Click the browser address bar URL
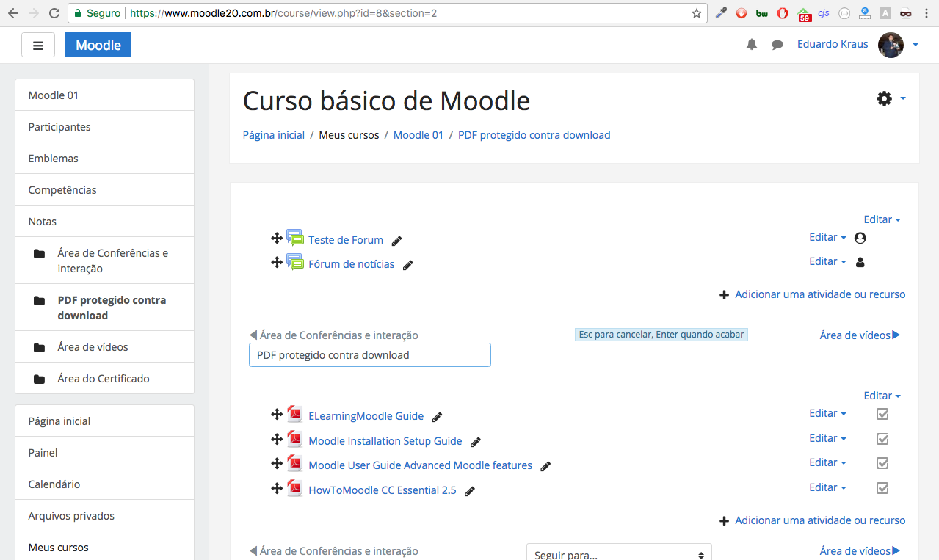This screenshot has height=560, width=939. tap(283, 13)
